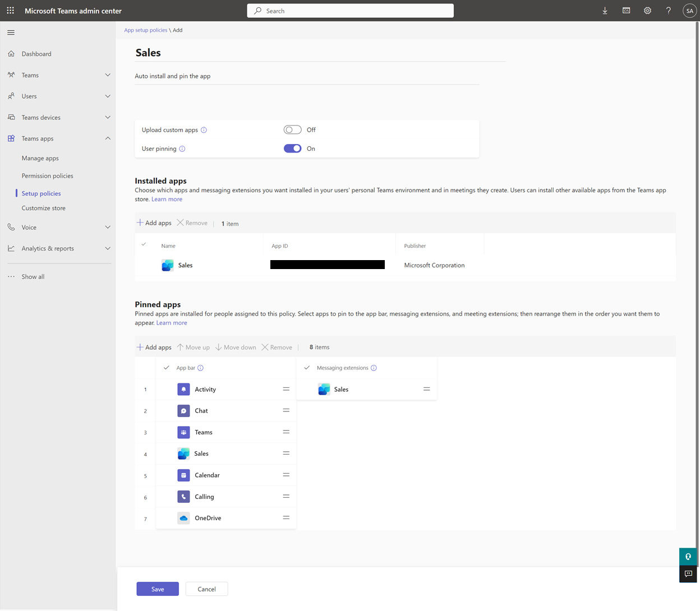Save the Sales setup policy
700x611 pixels.
click(x=158, y=589)
